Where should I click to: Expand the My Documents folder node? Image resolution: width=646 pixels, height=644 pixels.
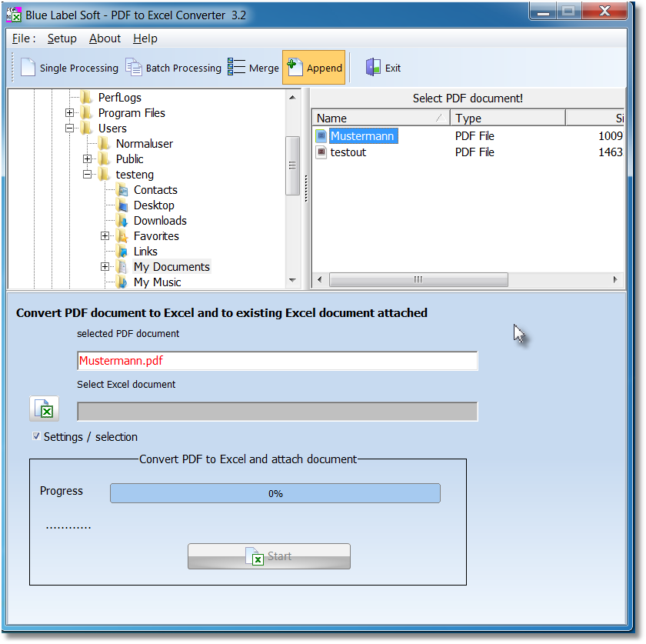pos(105,267)
